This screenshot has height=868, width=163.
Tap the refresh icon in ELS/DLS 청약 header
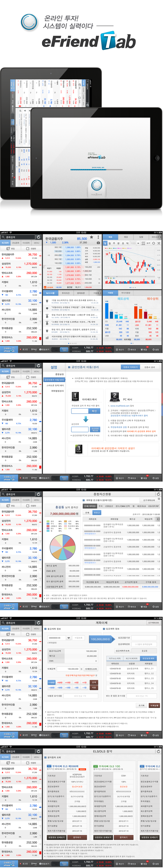[x=159, y=751]
